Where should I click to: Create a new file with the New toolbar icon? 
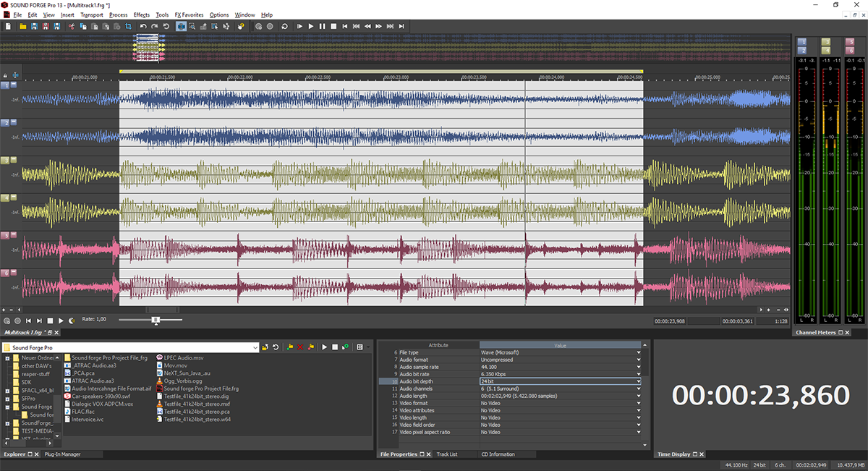point(8,26)
